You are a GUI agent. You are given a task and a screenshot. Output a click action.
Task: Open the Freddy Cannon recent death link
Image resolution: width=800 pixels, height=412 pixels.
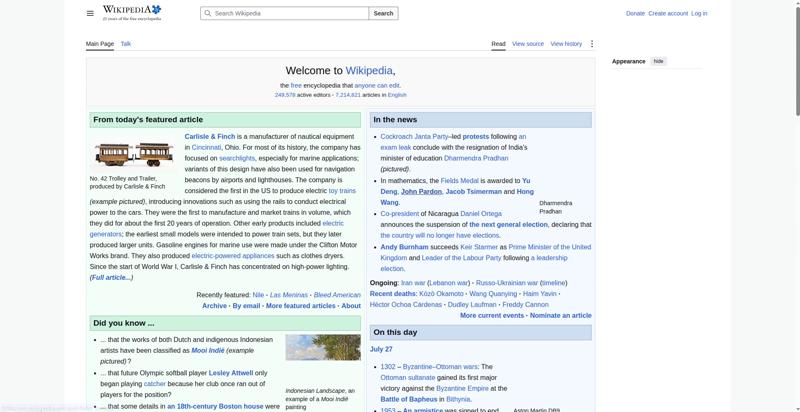[526, 304]
